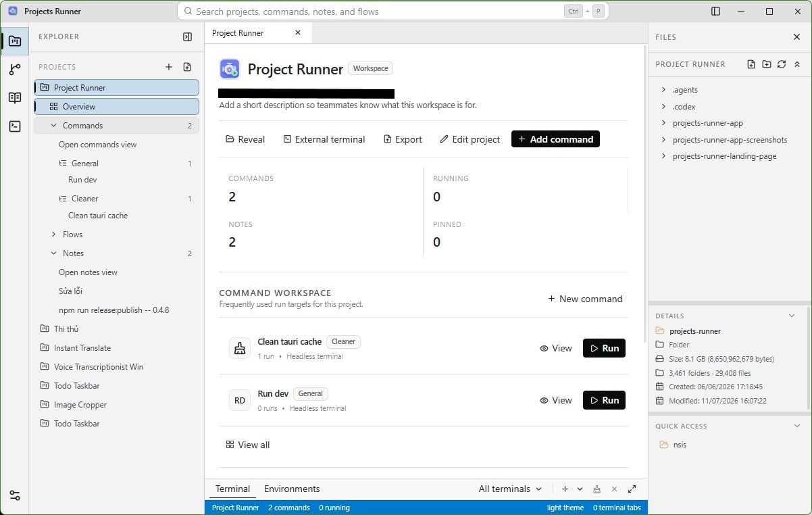Toggle the layout panel icon in title bar
The width and height of the screenshot is (812, 515).
coord(716,11)
